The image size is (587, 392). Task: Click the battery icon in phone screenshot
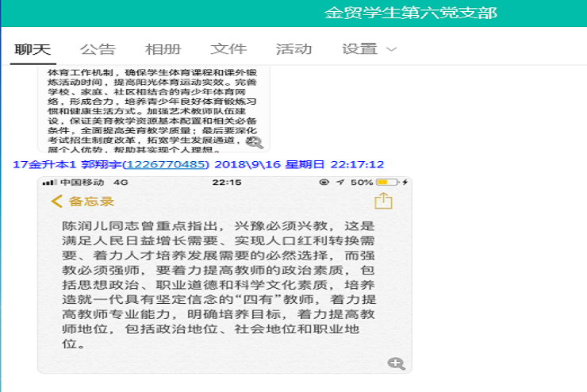point(387,183)
